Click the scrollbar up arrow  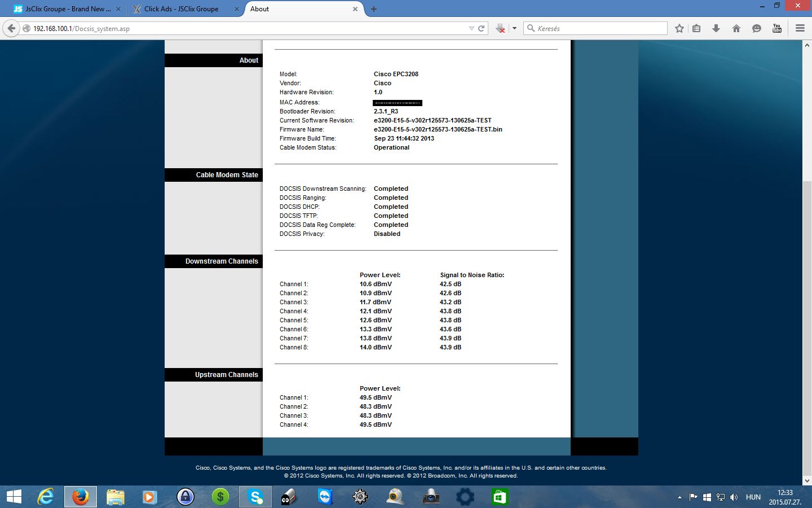(x=807, y=45)
